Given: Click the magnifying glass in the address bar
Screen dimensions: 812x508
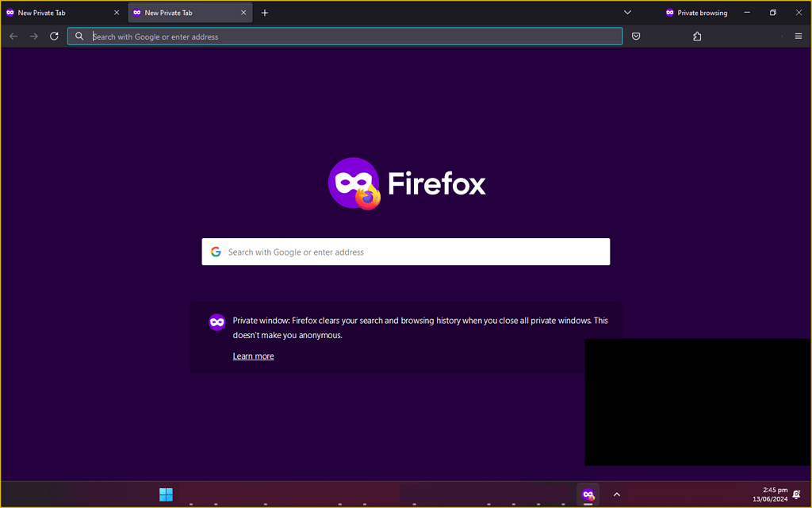Looking at the screenshot, I should pos(79,36).
